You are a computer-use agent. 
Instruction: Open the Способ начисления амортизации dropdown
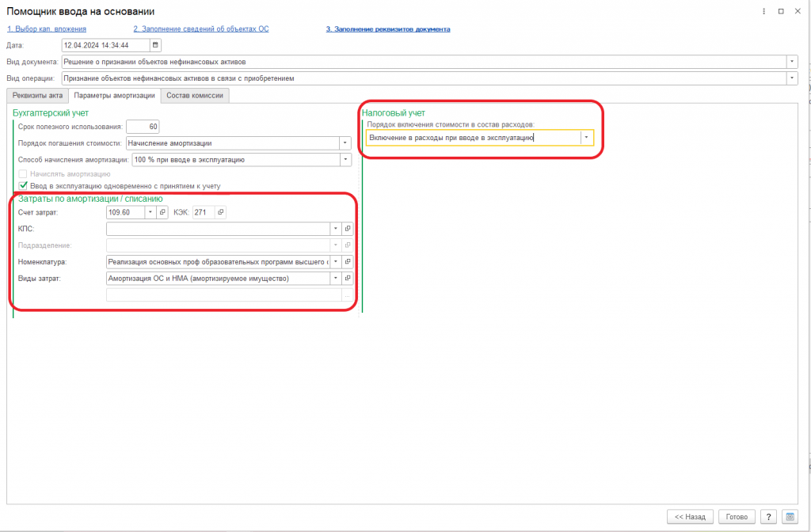pos(345,160)
